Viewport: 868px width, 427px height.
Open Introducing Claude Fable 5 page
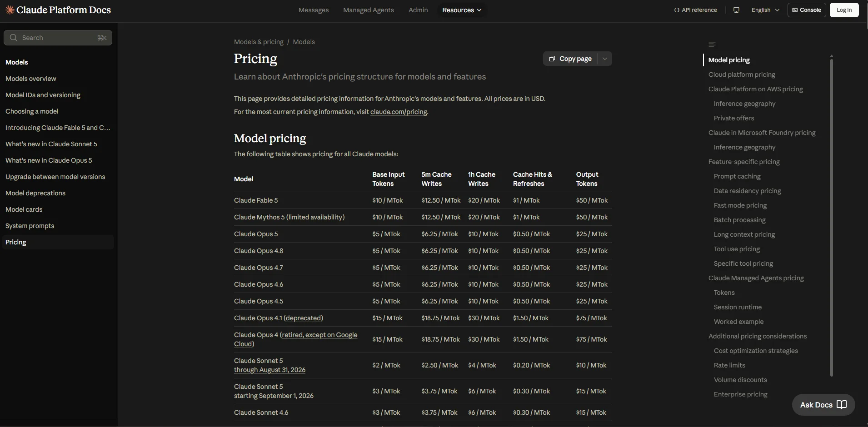coord(58,128)
